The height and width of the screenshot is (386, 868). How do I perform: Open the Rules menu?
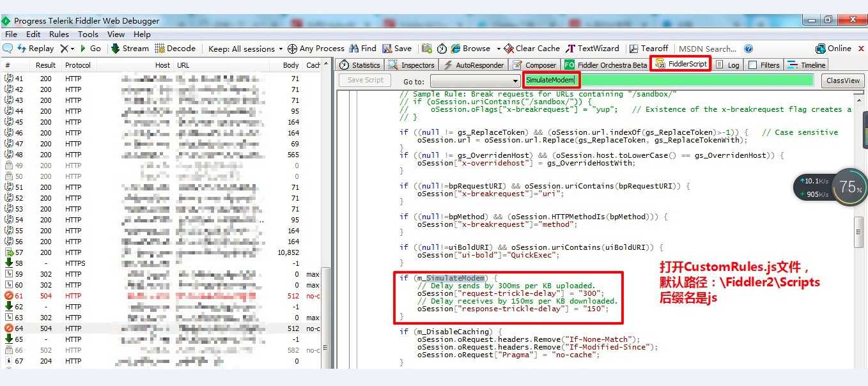point(59,35)
